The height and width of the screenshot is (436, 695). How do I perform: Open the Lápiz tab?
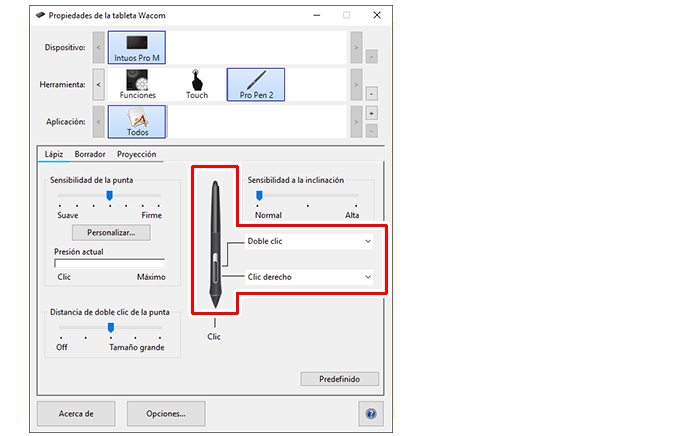tap(53, 154)
